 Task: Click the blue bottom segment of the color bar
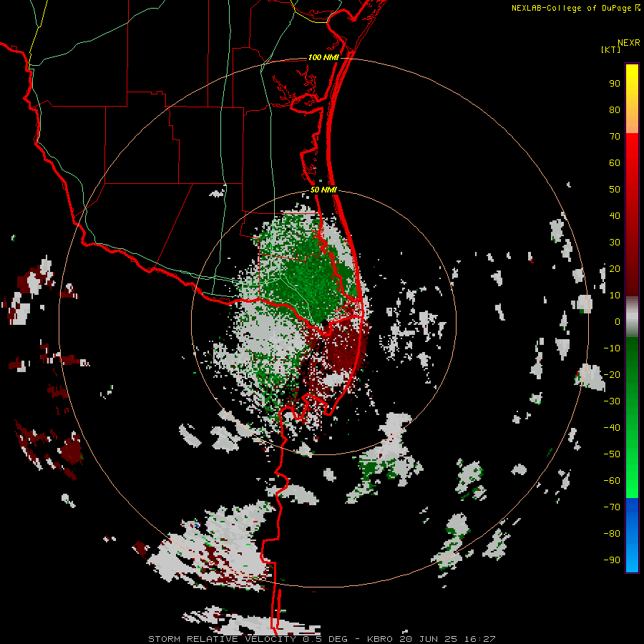[632, 535]
